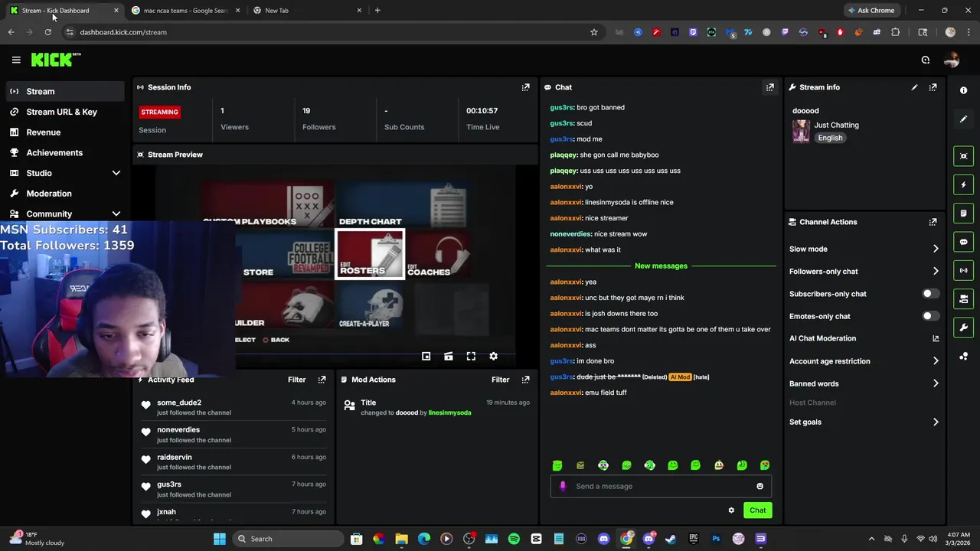Open Spotify from the taskbar
Viewport: 980px width, 551px height.
514,539
